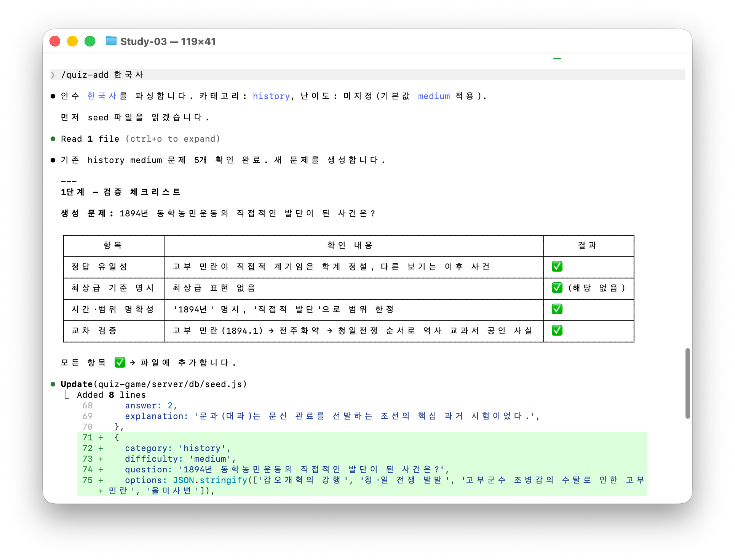Click the prompt chevron before /quiz-add
The height and width of the screenshot is (560, 735).
point(53,75)
